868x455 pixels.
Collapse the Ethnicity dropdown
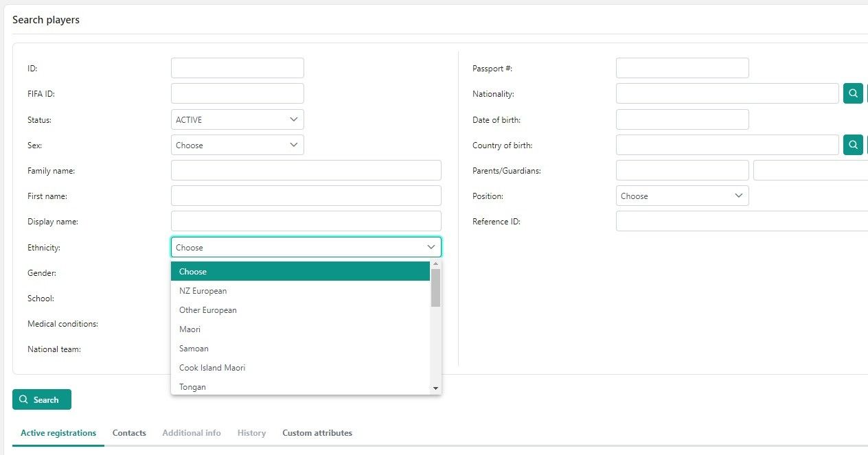point(306,247)
